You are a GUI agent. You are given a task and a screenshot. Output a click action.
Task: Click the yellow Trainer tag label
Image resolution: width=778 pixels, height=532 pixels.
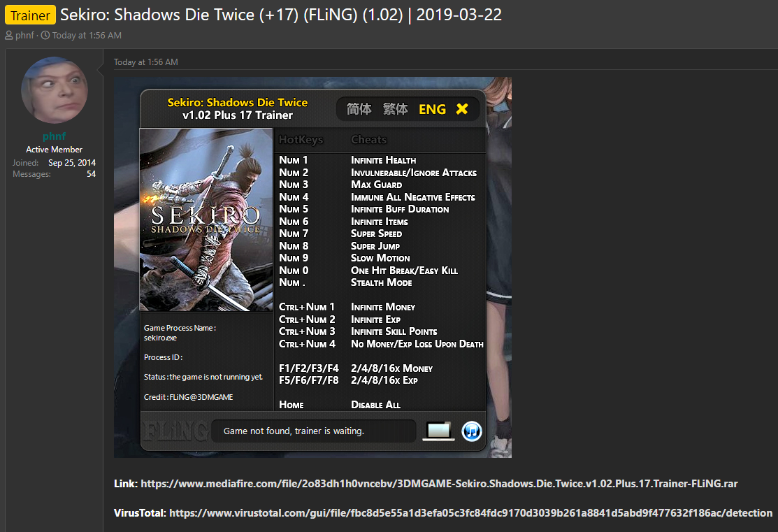[x=30, y=15]
